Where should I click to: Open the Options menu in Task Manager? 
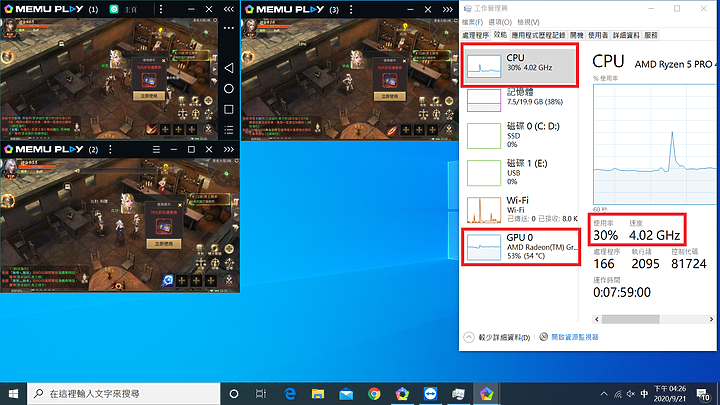[x=500, y=22]
